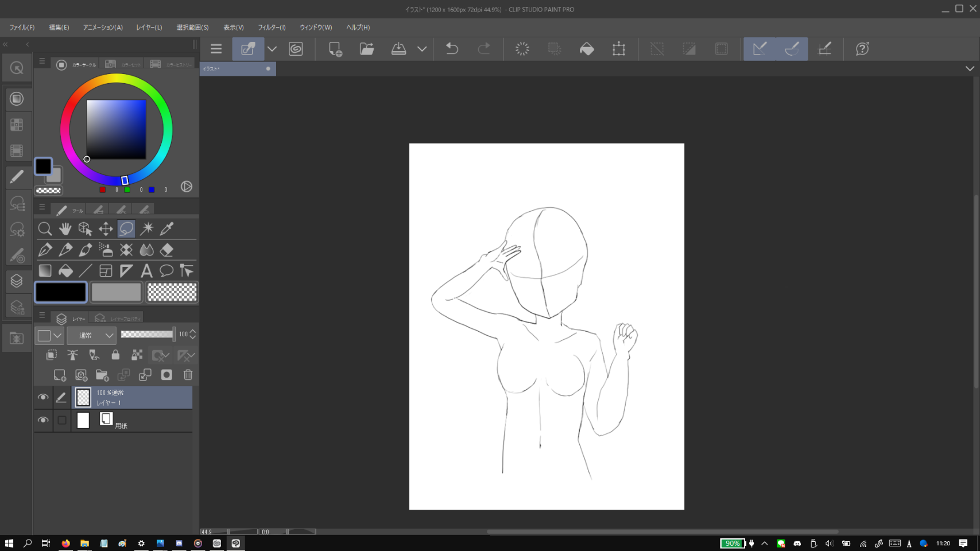Toggle visibility of the 用紙 paper layer
Viewport: 980px width, 551px height.
pyautogui.click(x=43, y=420)
